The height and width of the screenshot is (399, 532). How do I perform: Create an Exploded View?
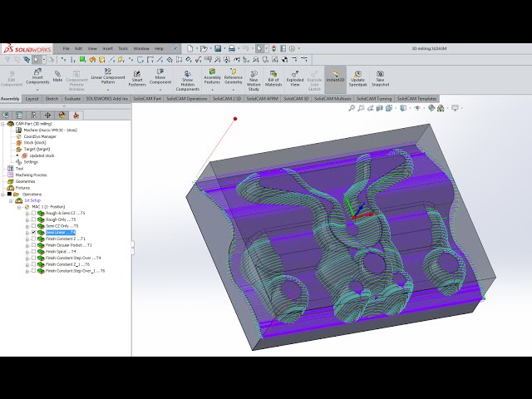click(295, 78)
